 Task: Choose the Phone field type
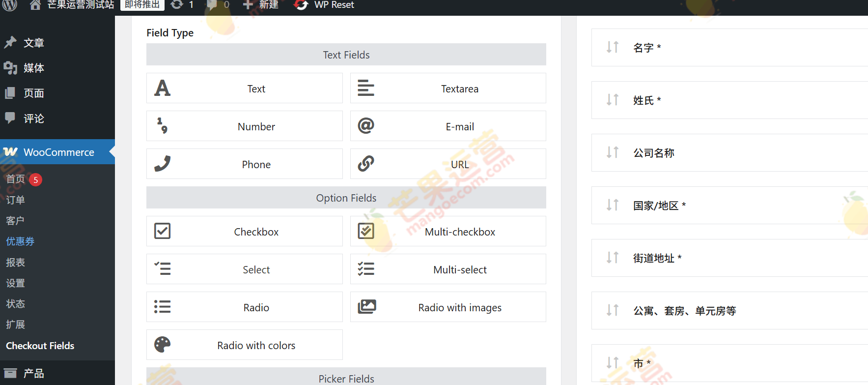point(245,164)
